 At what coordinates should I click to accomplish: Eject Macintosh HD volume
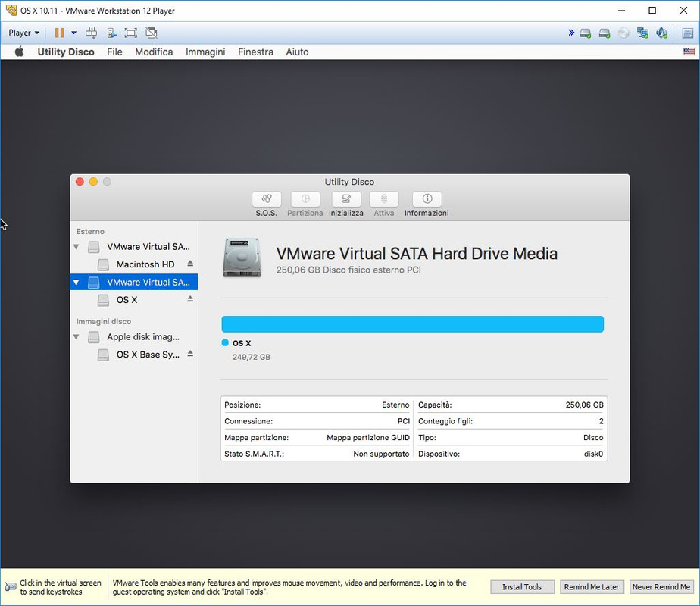pos(190,264)
